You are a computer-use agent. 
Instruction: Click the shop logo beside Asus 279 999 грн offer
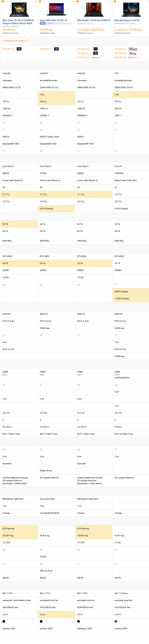pyautogui.click(x=56, y=49)
